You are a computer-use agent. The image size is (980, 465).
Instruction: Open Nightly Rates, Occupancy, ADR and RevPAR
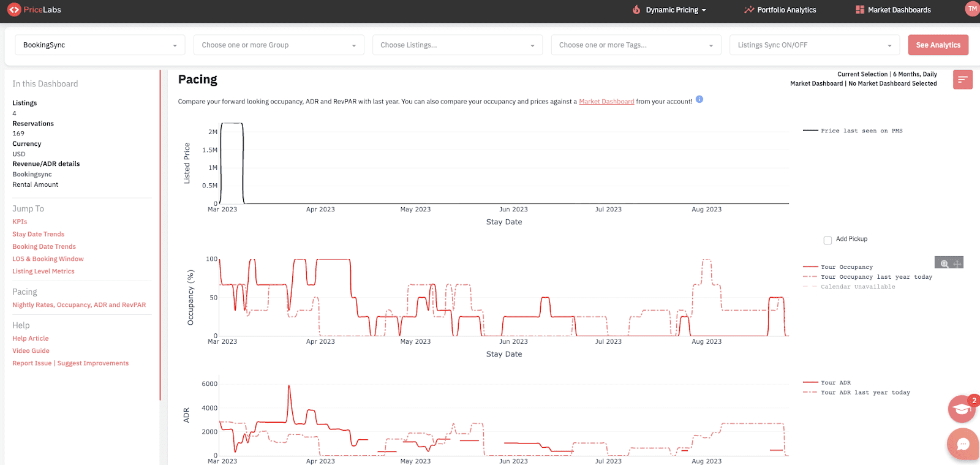pyautogui.click(x=79, y=305)
